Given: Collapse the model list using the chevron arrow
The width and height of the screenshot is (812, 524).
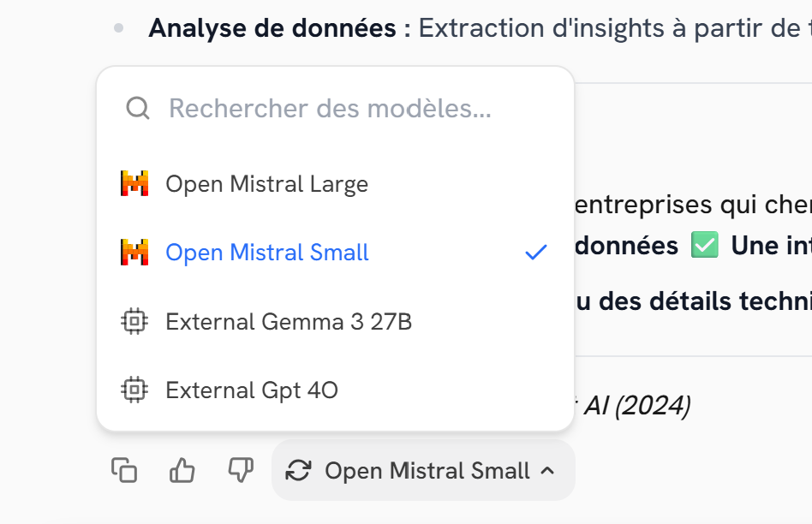Looking at the screenshot, I should point(548,470).
